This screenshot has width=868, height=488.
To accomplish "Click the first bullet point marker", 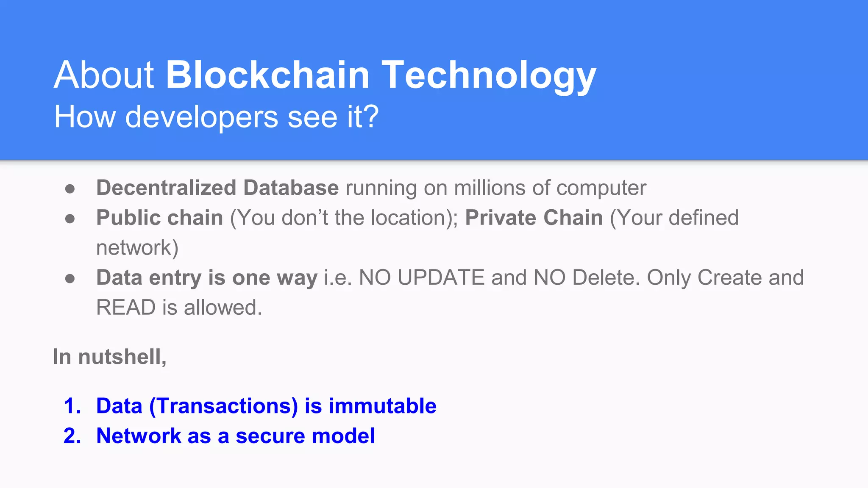I will (x=70, y=189).
